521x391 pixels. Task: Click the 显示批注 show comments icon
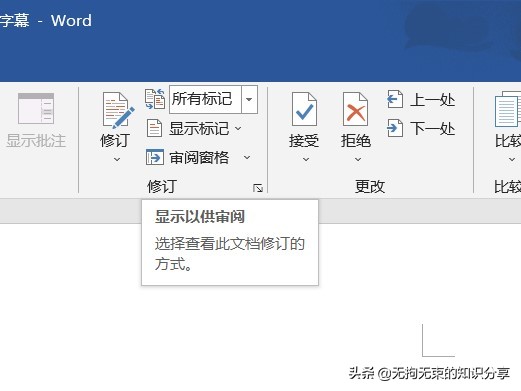[36, 109]
